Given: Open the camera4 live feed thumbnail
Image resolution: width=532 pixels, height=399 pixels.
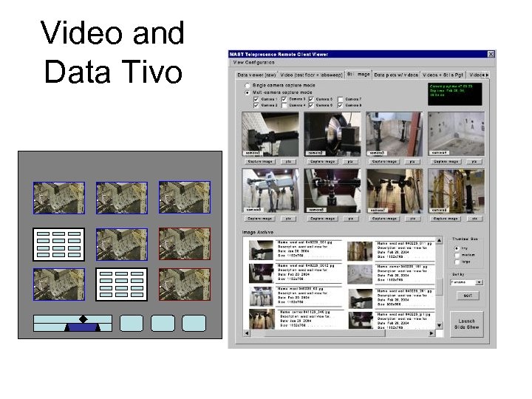Looking at the screenshot, I should click(457, 134).
